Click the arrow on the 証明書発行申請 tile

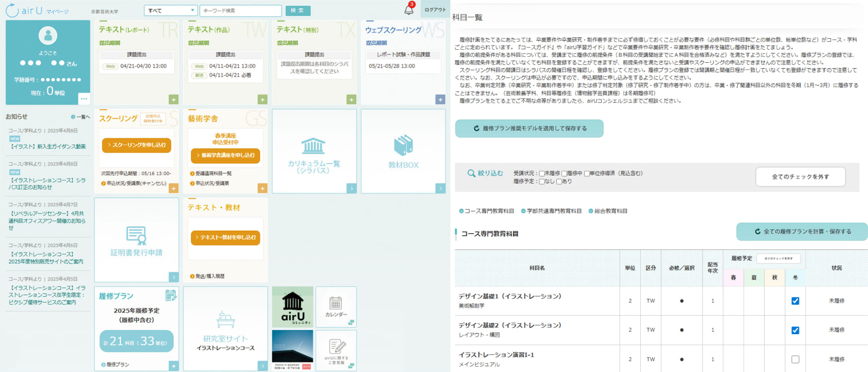[174, 277]
